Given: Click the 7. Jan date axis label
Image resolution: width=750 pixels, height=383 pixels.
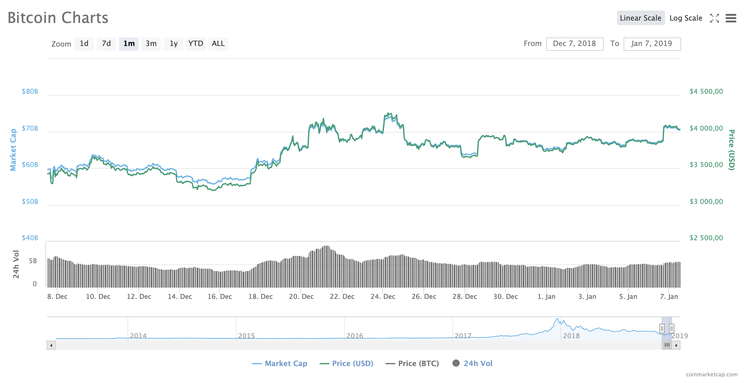Looking at the screenshot, I should pos(669,296).
